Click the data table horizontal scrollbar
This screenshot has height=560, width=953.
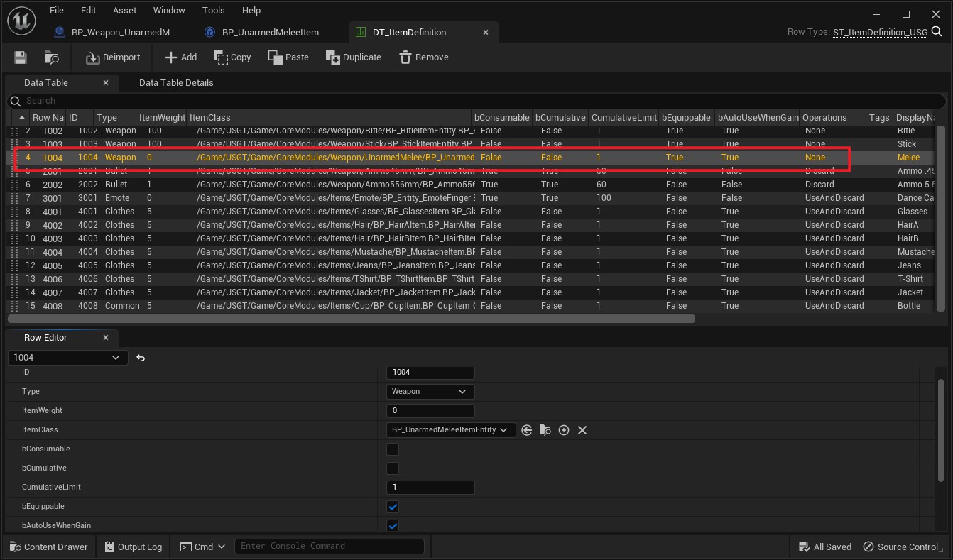pos(351,319)
